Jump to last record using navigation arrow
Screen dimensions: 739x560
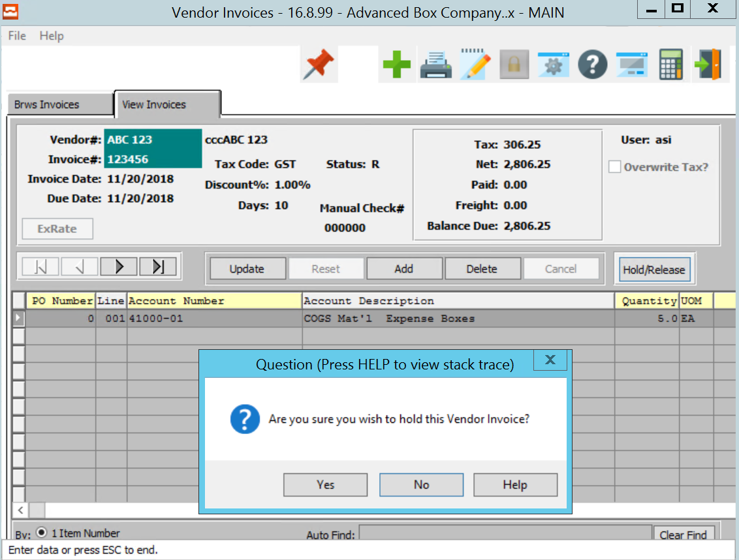(x=159, y=267)
